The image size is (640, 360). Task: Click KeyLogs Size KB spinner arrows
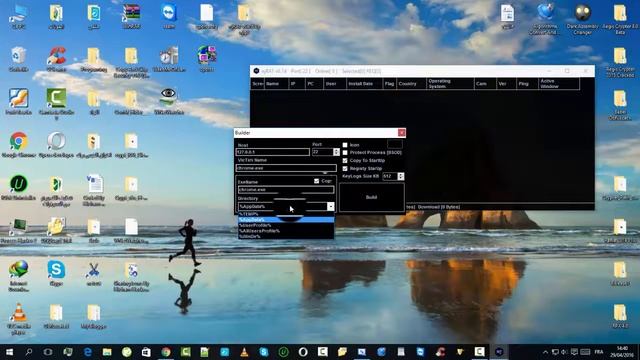point(400,176)
